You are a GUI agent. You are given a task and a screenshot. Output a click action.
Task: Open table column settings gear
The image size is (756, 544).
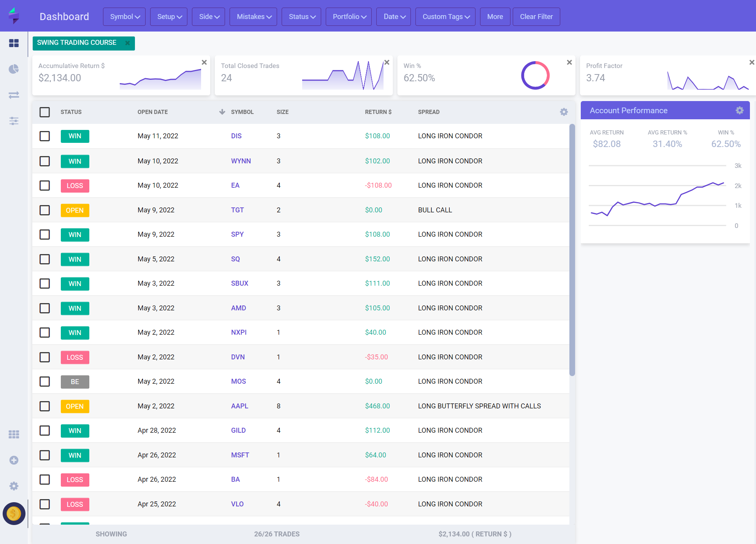pos(564,112)
